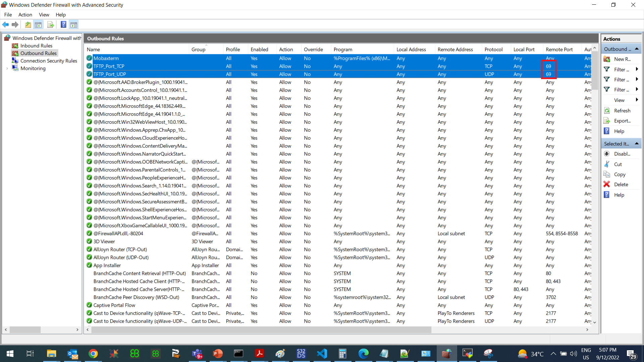Click Help link under Selected Items
The image size is (644, 362).
click(619, 195)
